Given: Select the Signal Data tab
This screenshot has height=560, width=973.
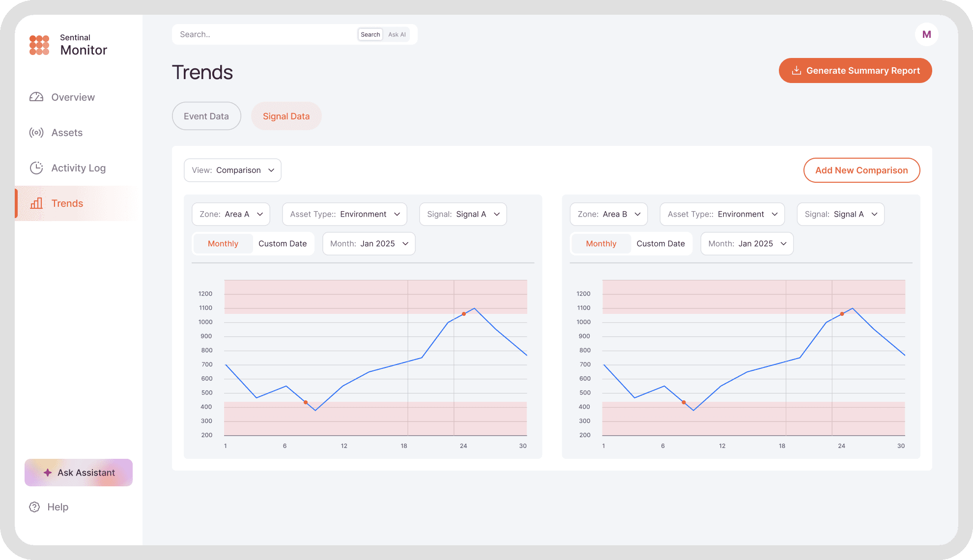Looking at the screenshot, I should tap(286, 116).
